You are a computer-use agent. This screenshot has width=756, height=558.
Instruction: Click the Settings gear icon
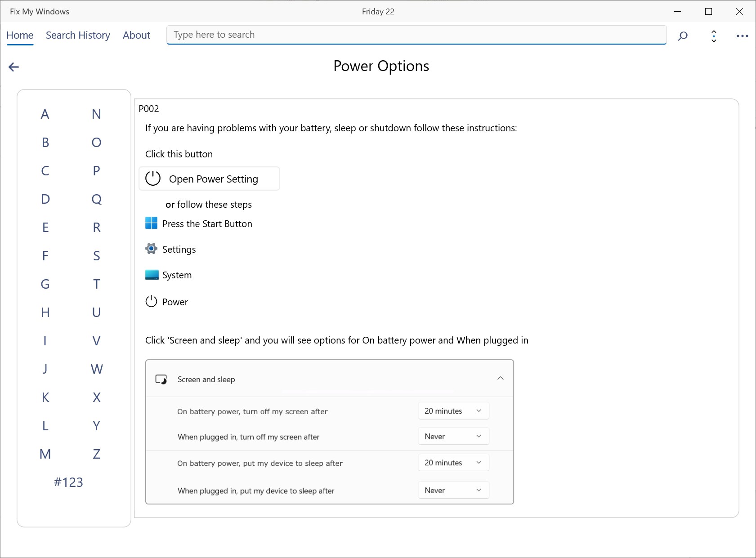(152, 249)
